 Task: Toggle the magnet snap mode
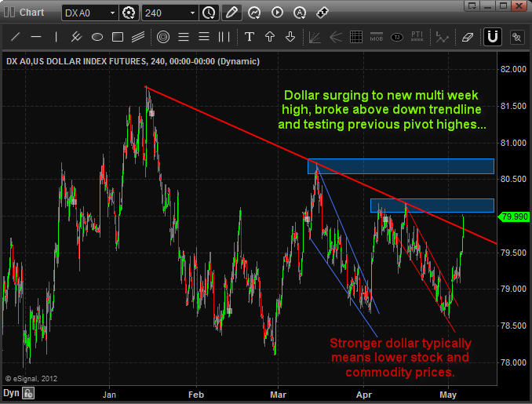493,37
